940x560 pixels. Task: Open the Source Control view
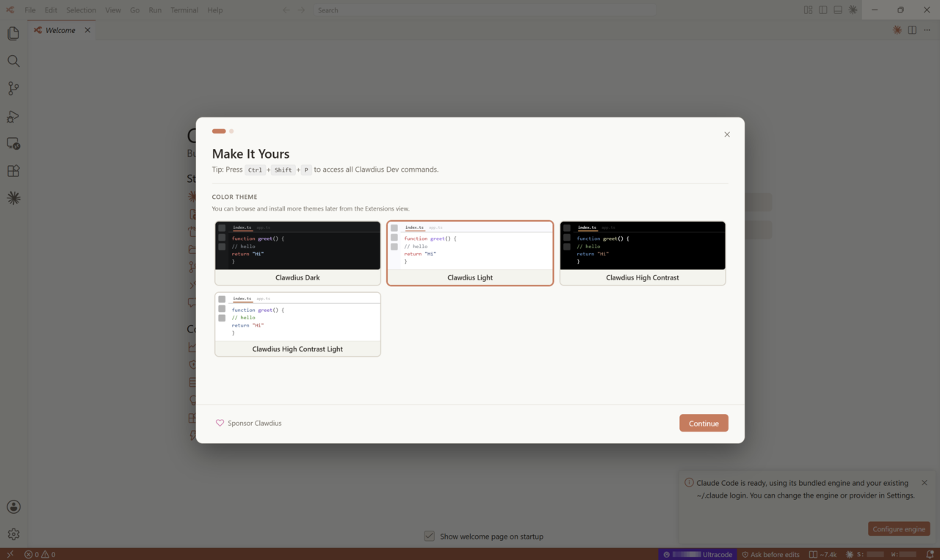point(13,88)
